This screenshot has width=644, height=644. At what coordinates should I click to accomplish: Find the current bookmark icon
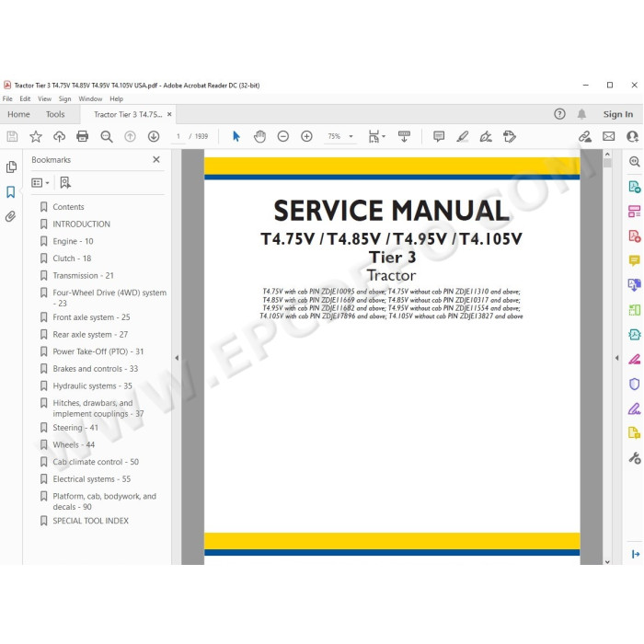(x=65, y=182)
